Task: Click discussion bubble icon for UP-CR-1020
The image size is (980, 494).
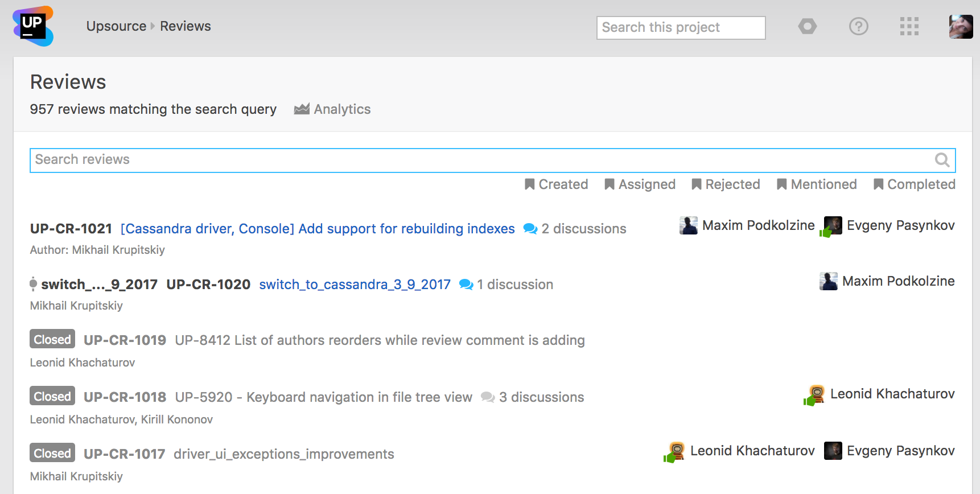Action: click(x=466, y=285)
